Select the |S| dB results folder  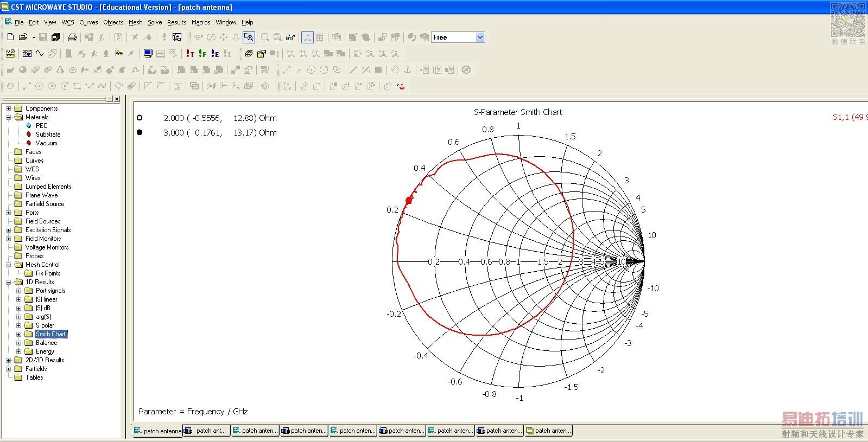click(43, 308)
